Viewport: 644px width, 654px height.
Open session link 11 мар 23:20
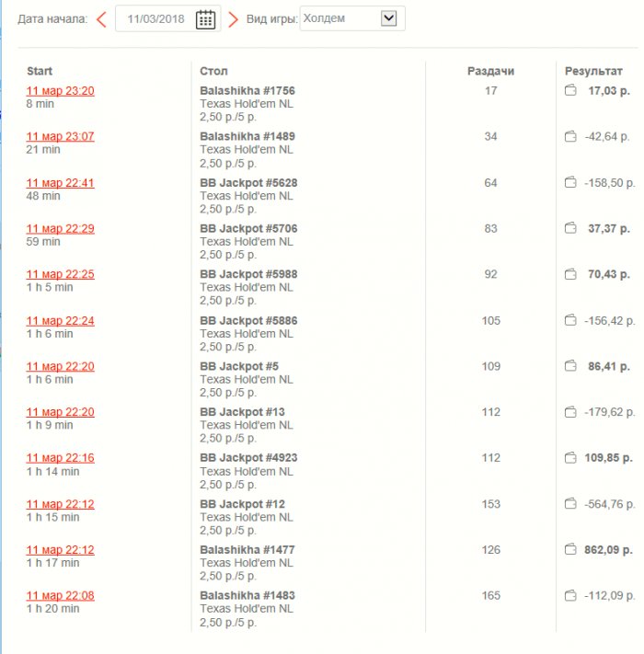coord(60,91)
